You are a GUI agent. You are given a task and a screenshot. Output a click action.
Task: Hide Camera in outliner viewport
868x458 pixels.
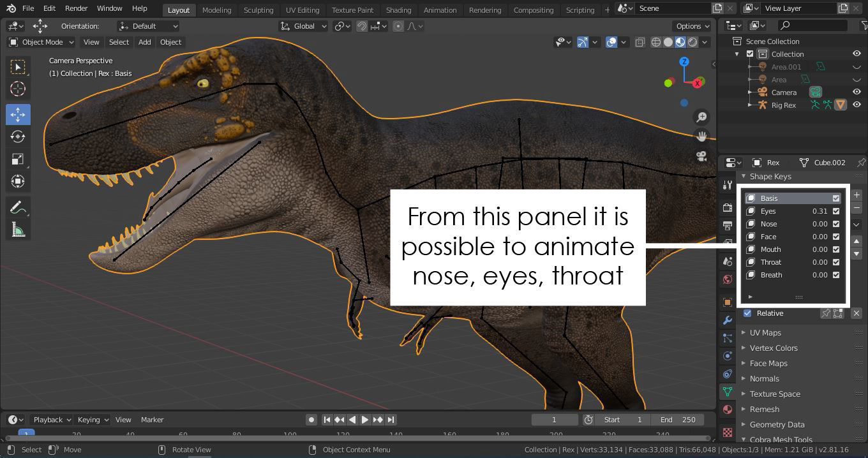pyautogui.click(x=857, y=92)
